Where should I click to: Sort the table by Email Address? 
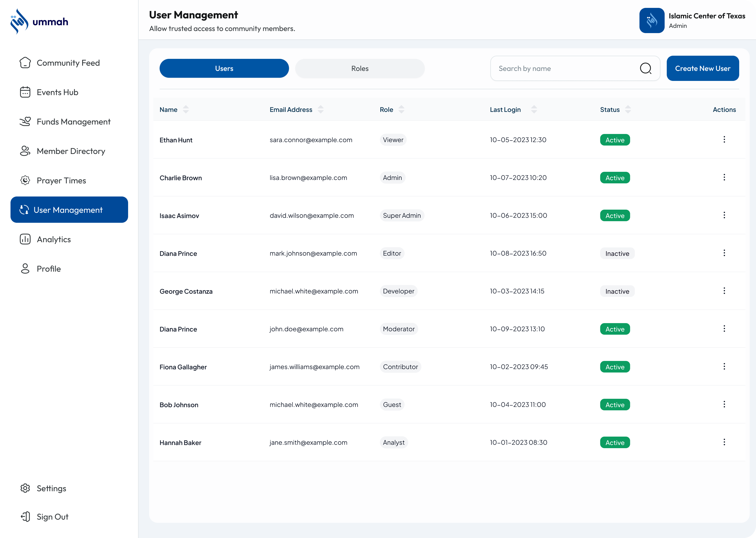(x=321, y=109)
